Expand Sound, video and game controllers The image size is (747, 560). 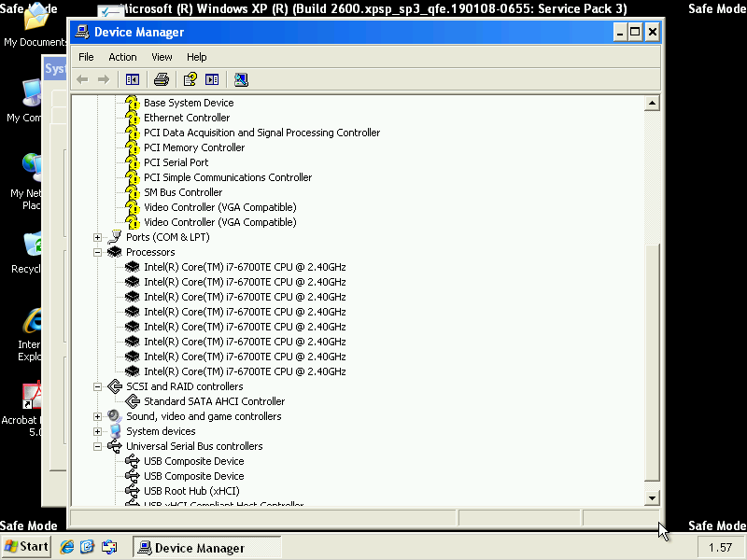click(x=97, y=416)
